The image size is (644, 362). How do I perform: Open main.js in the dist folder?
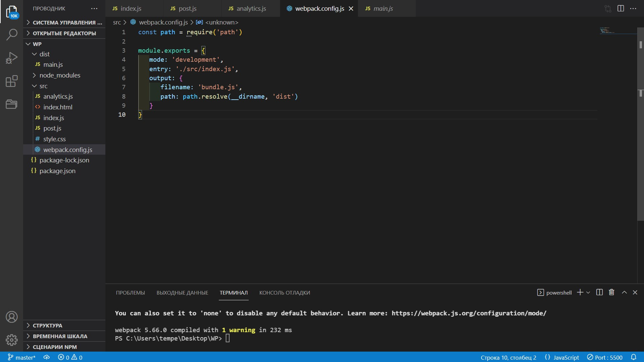coord(64,64)
